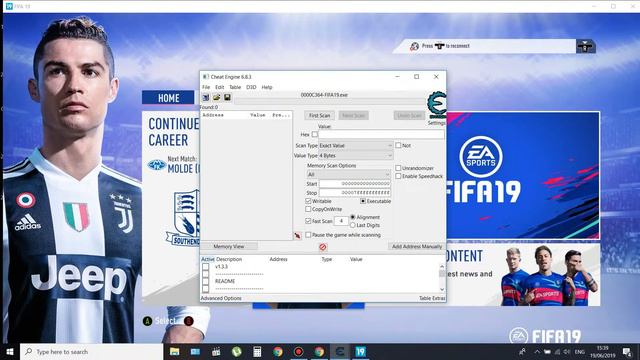Check Pause the game while scanning
Viewport: 640px width, 360px height.
[x=308, y=235]
